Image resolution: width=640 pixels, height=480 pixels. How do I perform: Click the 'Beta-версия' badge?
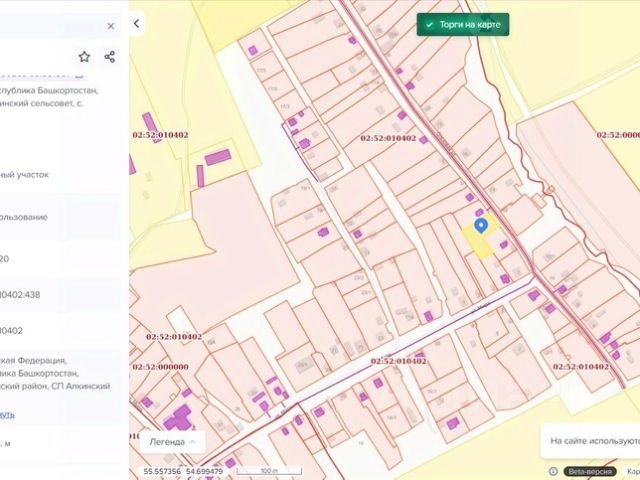pos(590,471)
